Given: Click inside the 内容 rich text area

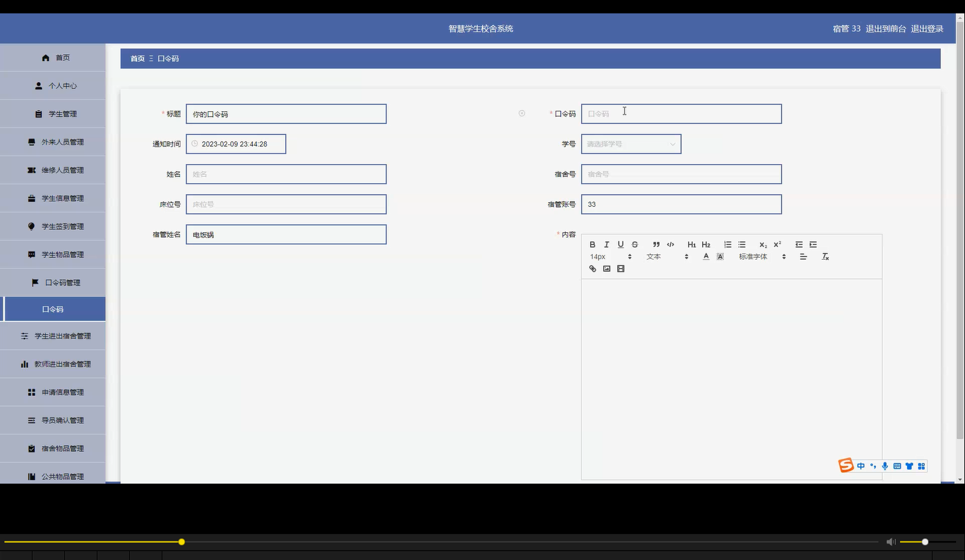Looking at the screenshot, I should pos(731,379).
